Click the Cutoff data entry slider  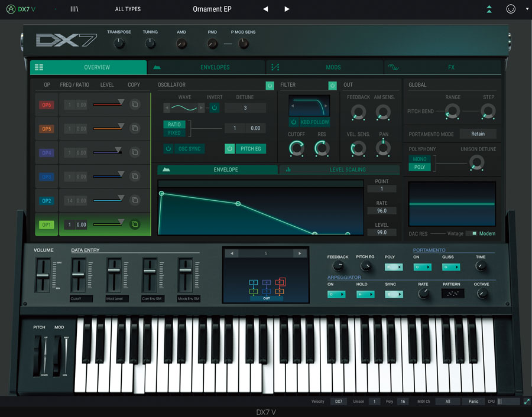coord(79,275)
